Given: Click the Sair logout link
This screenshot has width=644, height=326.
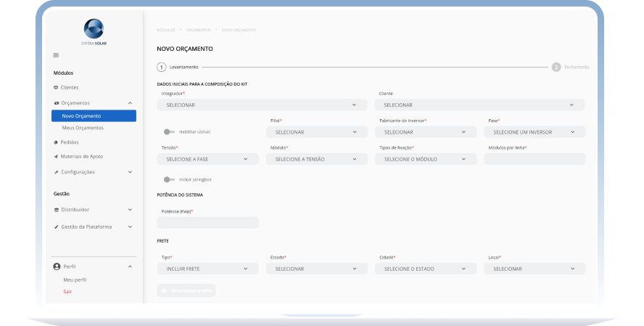Looking at the screenshot, I should click(x=67, y=291).
